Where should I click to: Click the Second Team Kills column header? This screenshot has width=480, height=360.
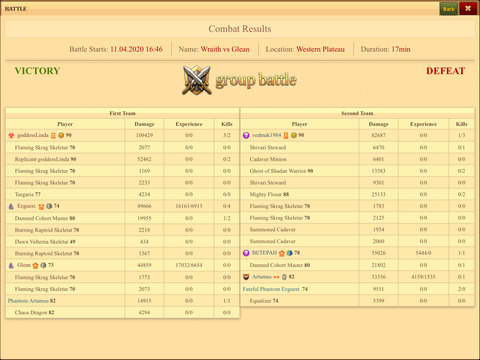[462, 124]
